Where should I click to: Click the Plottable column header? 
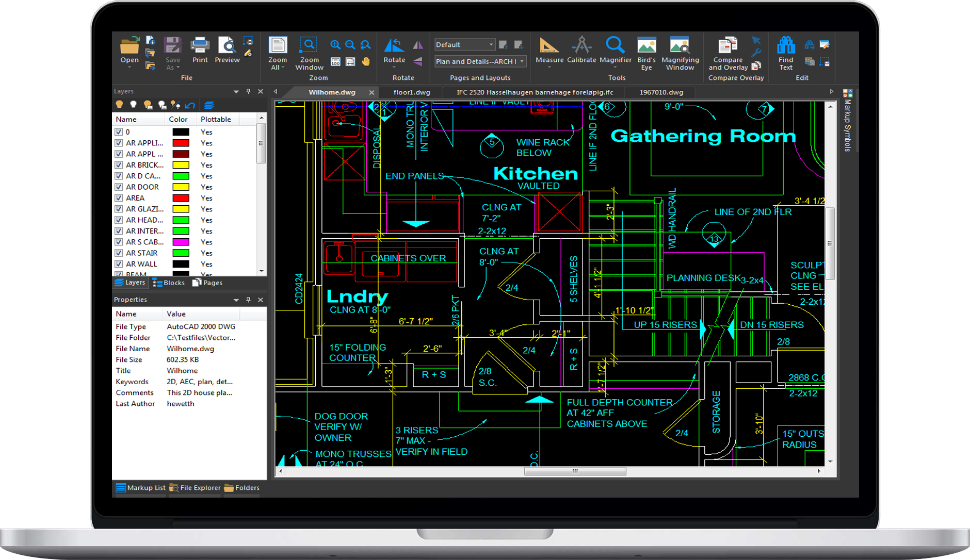(x=216, y=119)
